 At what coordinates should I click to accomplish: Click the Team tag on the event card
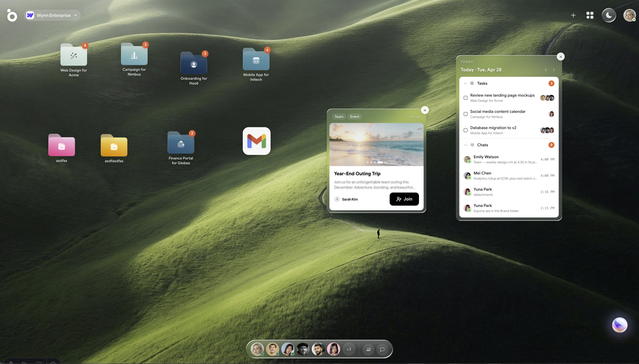click(x=339, y=116)
